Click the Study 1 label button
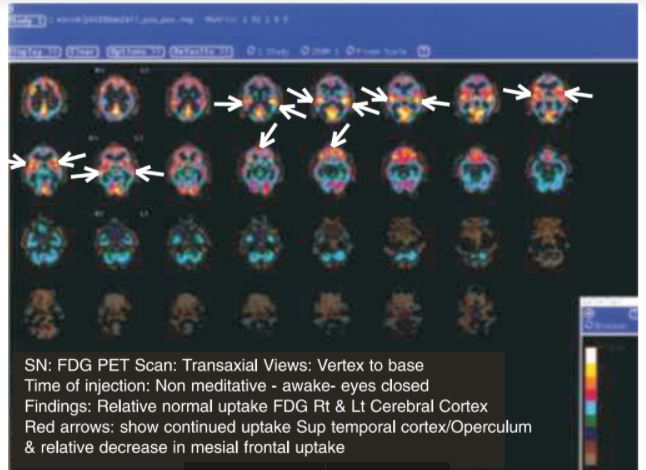Image resolution: width=646 pixels, height=470 pixels. tap(27, 20)
